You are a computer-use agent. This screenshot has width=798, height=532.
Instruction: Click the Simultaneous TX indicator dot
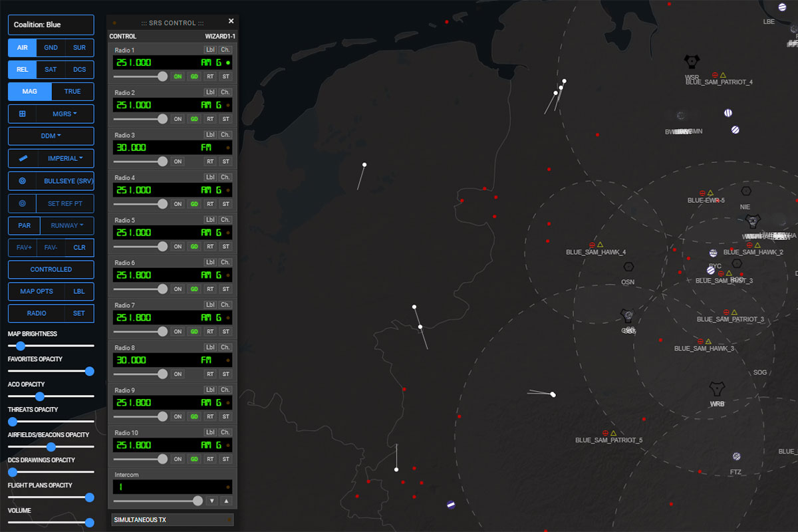tap(228, 519)
